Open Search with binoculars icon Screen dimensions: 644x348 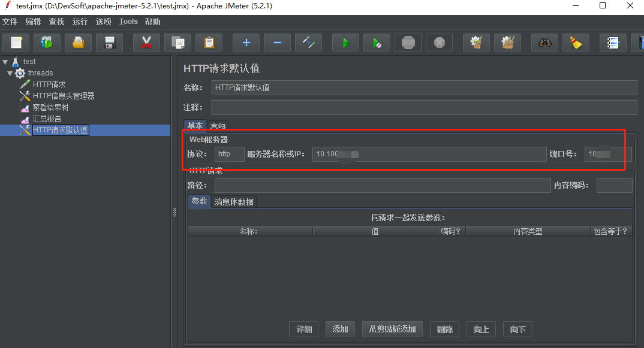click(545, 43)
